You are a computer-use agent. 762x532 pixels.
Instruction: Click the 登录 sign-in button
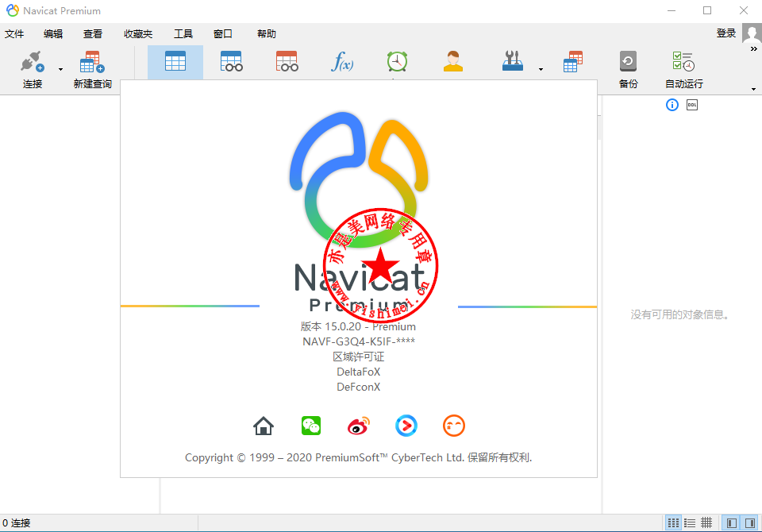[x=726, y=33]
